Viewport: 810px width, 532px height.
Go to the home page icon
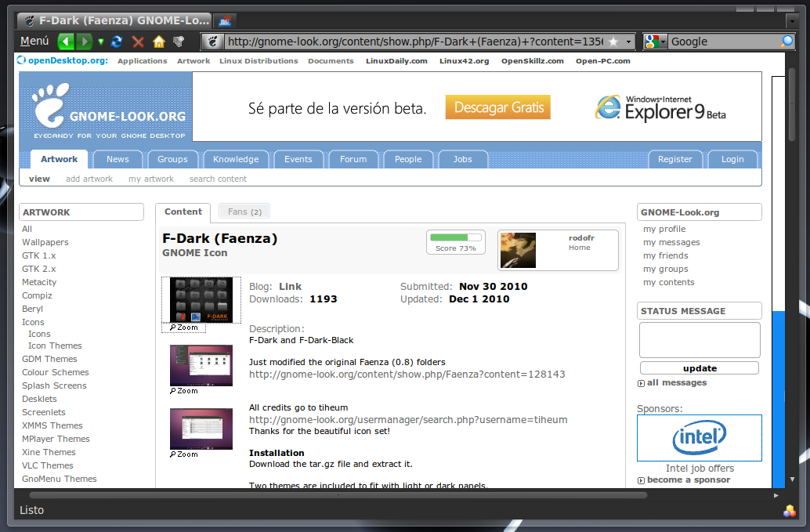click(x=158, y=42)
